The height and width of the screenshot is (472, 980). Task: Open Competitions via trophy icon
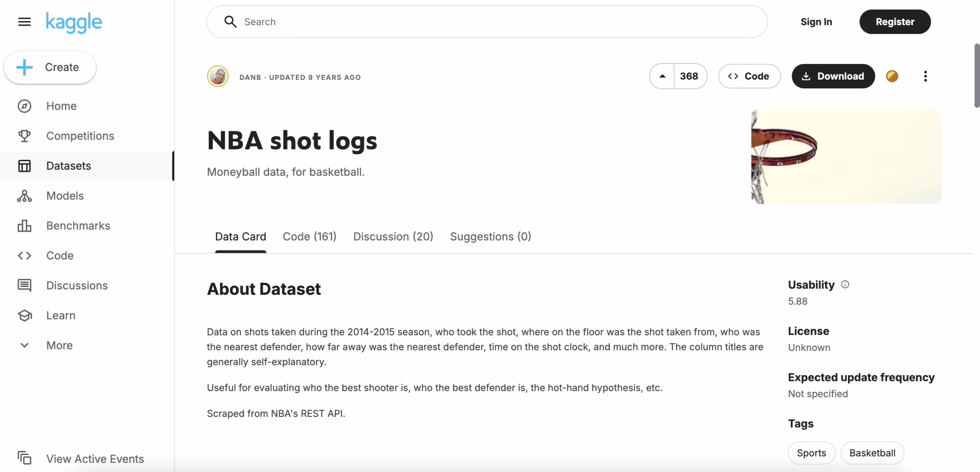[x=24, y=136]
